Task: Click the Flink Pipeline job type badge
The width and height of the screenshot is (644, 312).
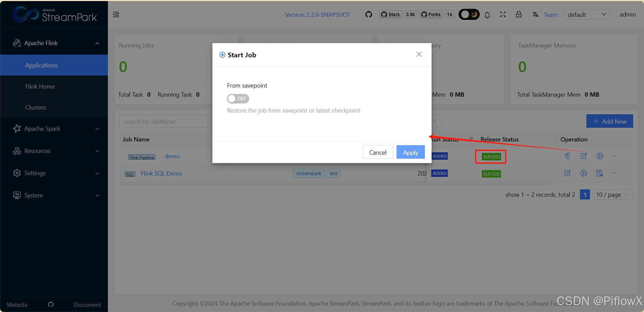Action: pyautogui.click(x=142, y=157)
